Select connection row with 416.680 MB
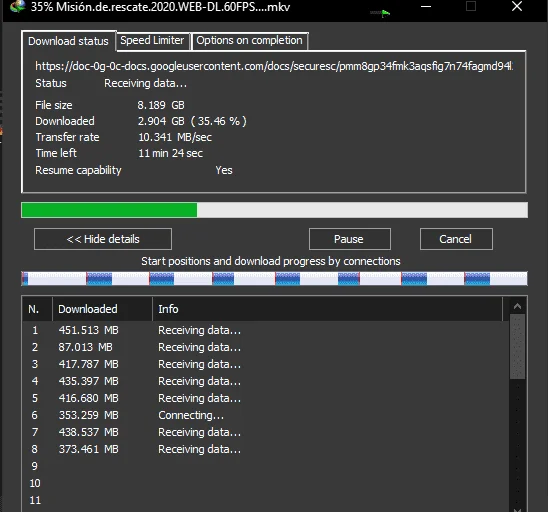Viewport: 548px width, 512px height. (266, 398)
